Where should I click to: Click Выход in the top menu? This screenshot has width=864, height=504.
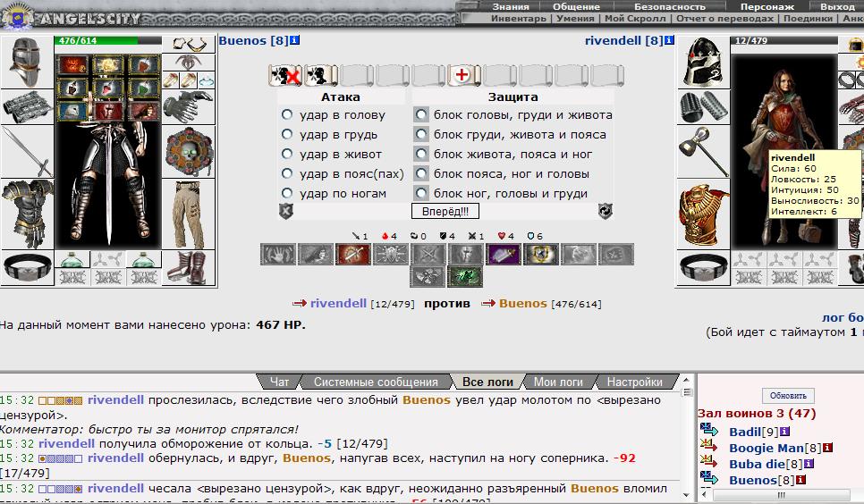pyautogui.click(x=837, y=6)
